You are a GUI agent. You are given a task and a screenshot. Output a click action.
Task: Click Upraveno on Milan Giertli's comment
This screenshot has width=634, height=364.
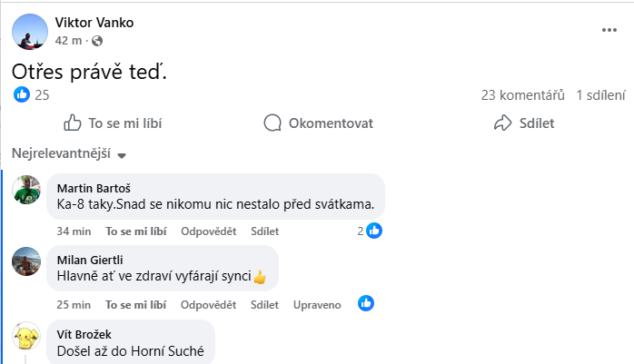click(317, 304)
